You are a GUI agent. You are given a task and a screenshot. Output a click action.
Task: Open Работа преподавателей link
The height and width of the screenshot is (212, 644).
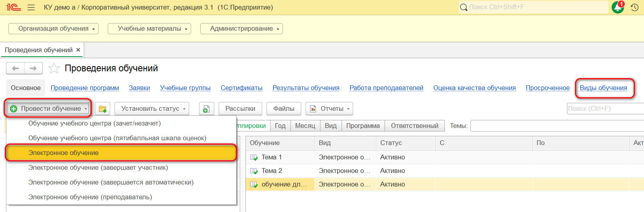coord(386,88)
